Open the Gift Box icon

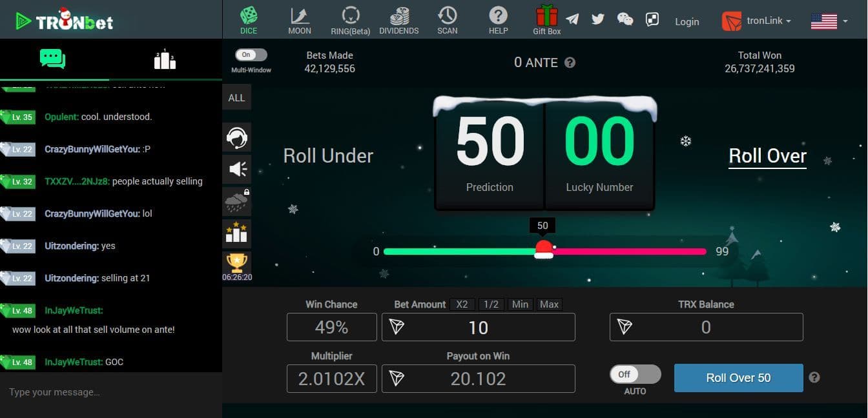[x=546, y=19]
